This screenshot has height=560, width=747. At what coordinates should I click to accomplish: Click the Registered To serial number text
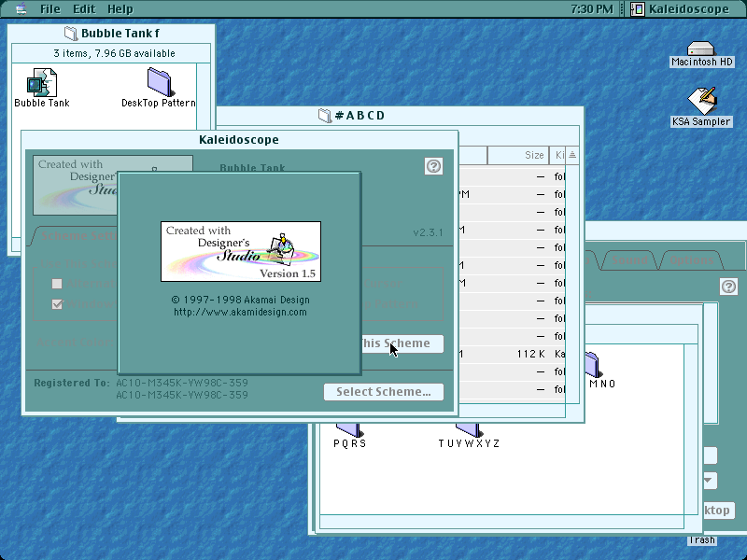(182, 388)
